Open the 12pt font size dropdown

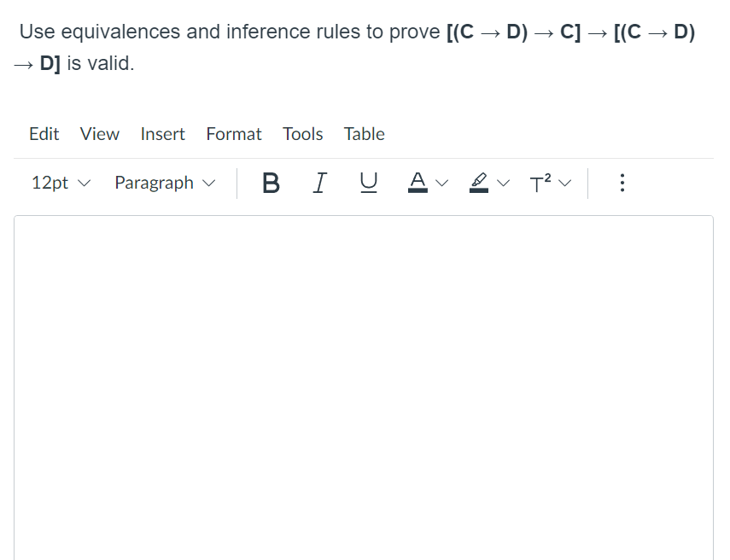tap(50, 183)
